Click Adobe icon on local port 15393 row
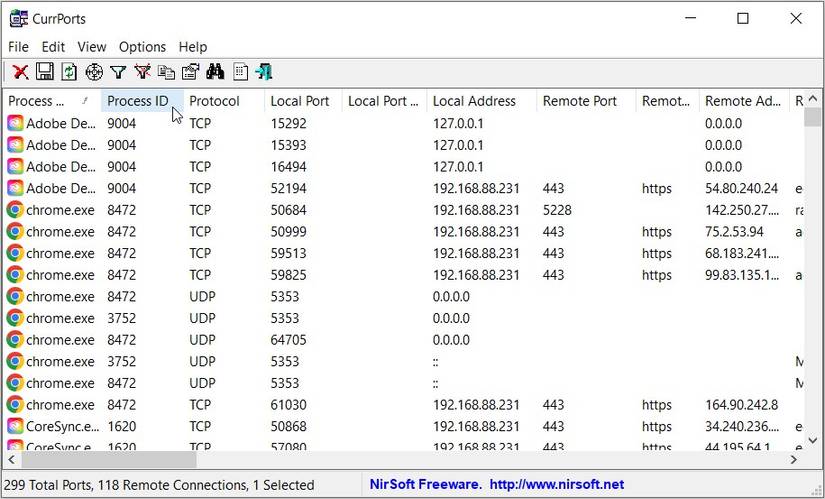825x499 pixels. click(15, 145)
